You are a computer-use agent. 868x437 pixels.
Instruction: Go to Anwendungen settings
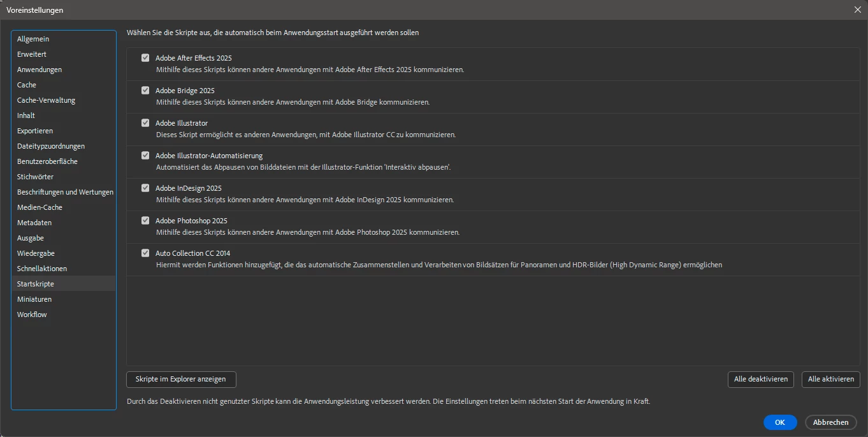click(x=64, y=70)
